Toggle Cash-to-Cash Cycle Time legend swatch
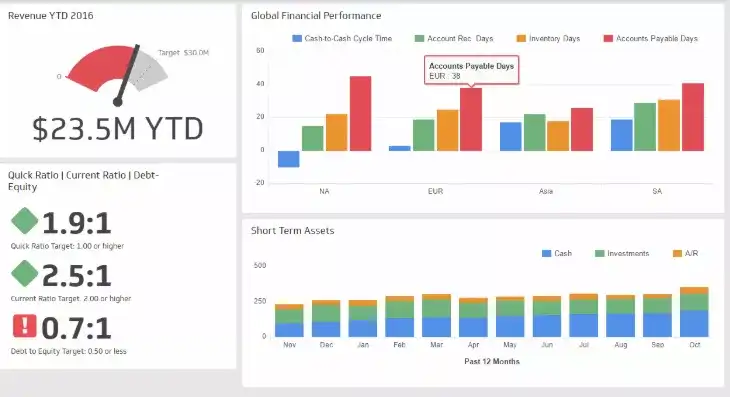Screen dimensions: 730x397 pyautogui.click(x=297, y=39)
